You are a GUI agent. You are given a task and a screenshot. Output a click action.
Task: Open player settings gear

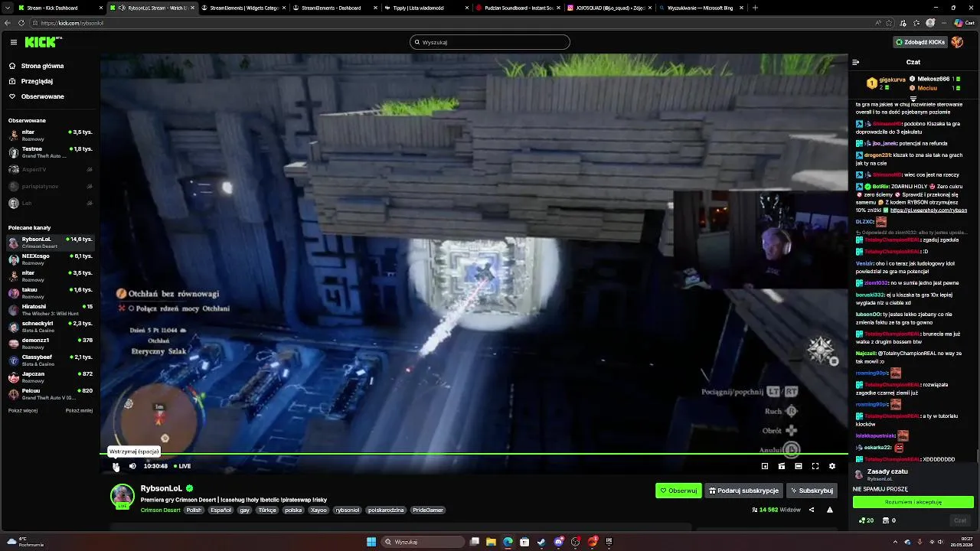(x=832, y=466)
